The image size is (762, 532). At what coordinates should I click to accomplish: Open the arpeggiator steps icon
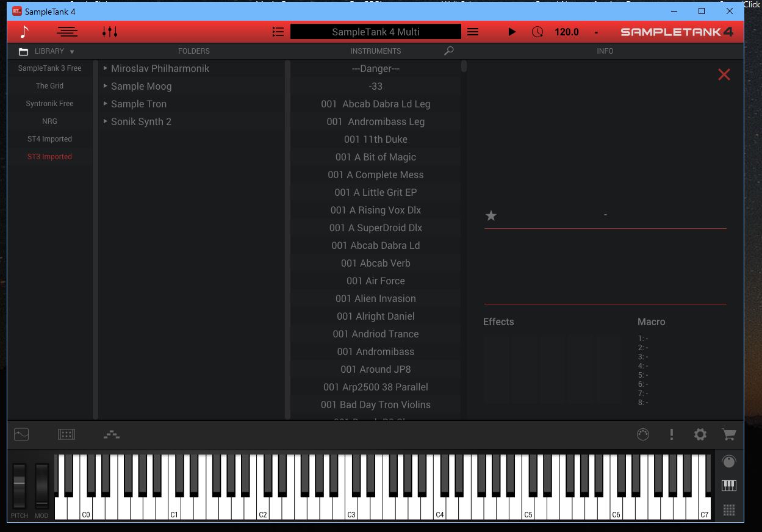point(111,434)
